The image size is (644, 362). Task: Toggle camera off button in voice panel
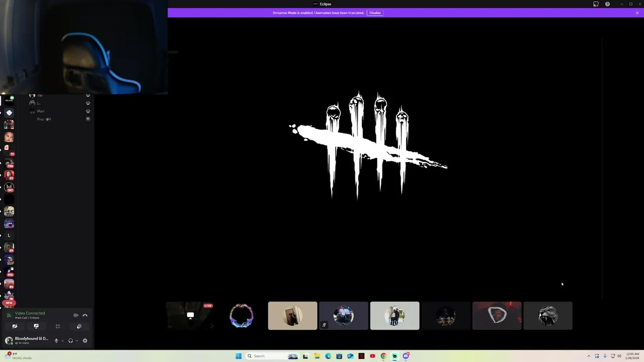point(15,326)
